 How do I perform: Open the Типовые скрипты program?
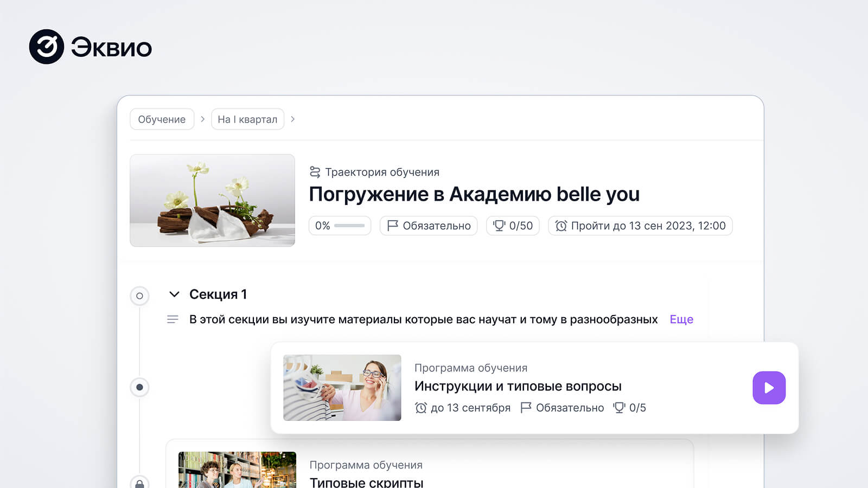pos(366,482)
